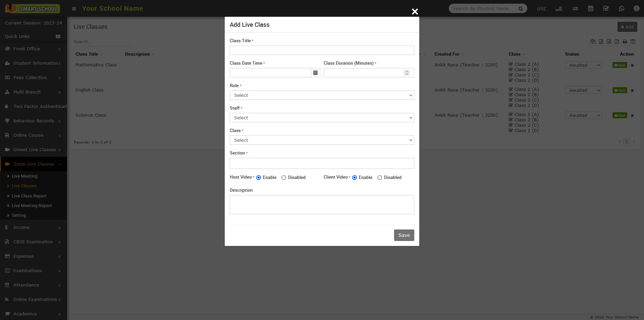
Task: Select Disabled for Host Video
Action: (x=284, y=178)
